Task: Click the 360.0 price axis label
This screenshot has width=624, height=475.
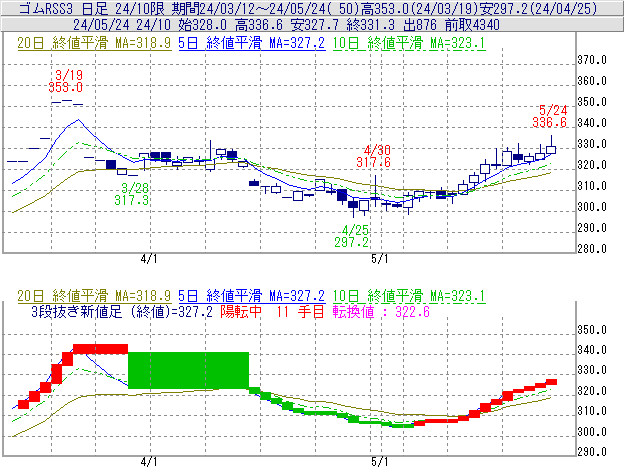Action: (x=592, y=81)
